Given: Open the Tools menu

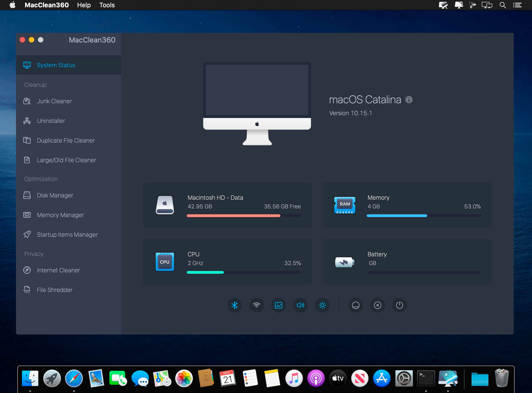Looking at the screenshot, I should [107, 5].
